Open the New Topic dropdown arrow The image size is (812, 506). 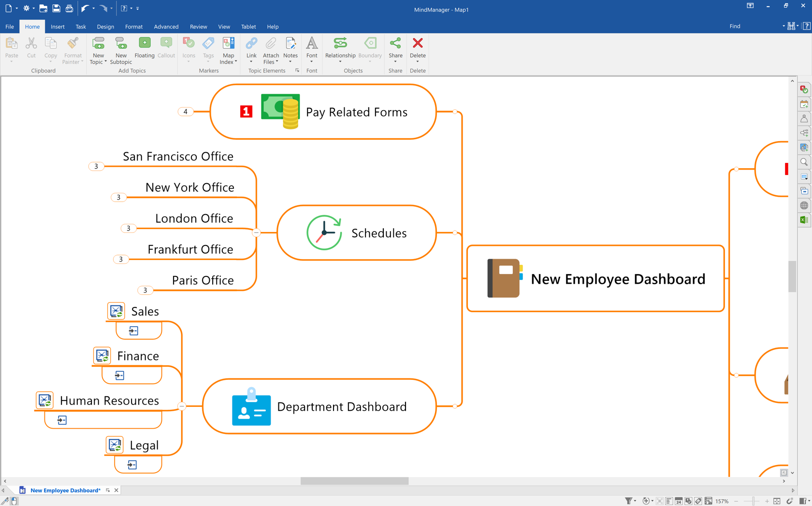pos(105,62)
